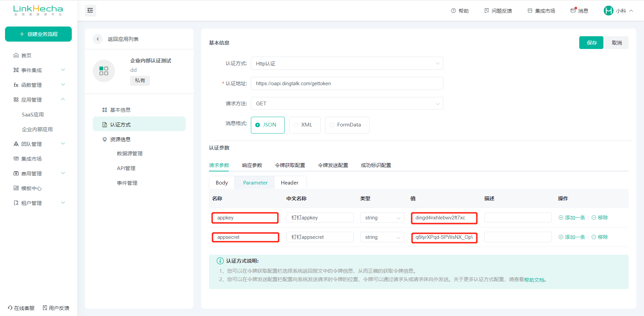Click the back arrow next to 返回应用列表
The height and width of the screenshot is (316, 644).
tap(98, 39)
